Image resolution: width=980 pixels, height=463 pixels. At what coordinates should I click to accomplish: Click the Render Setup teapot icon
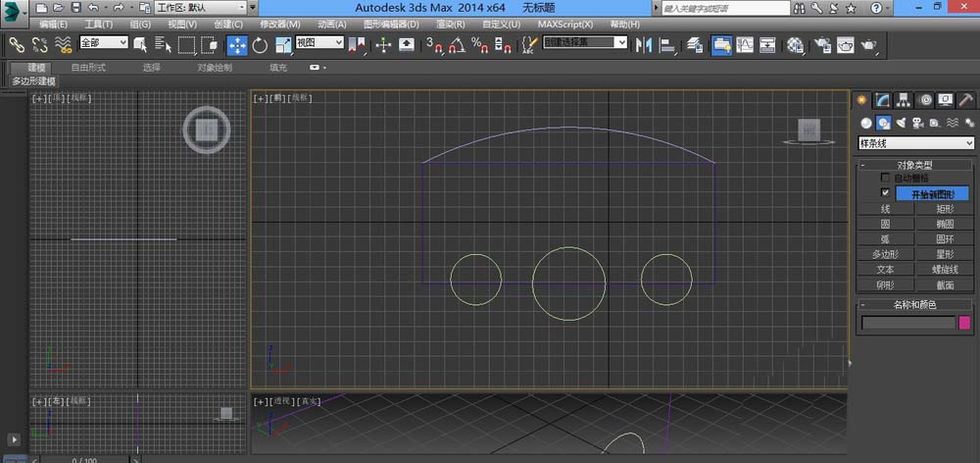tap(820, 45)
